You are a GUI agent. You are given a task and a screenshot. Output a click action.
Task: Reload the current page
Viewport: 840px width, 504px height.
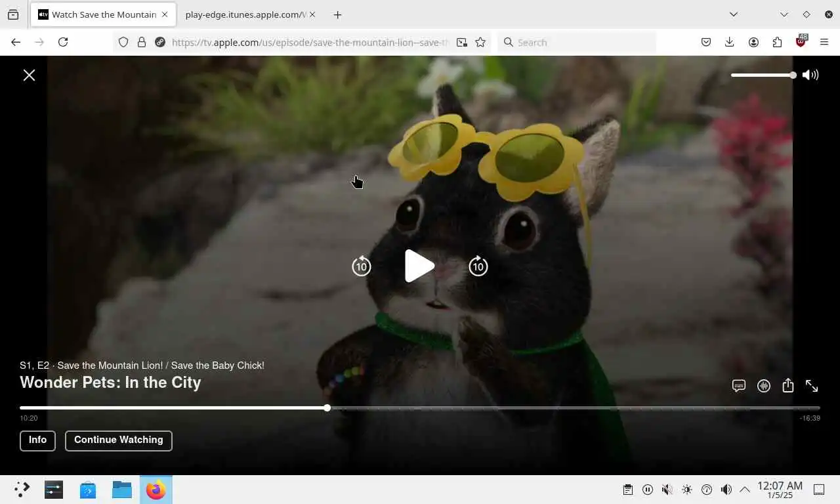(x=63, y=42)
